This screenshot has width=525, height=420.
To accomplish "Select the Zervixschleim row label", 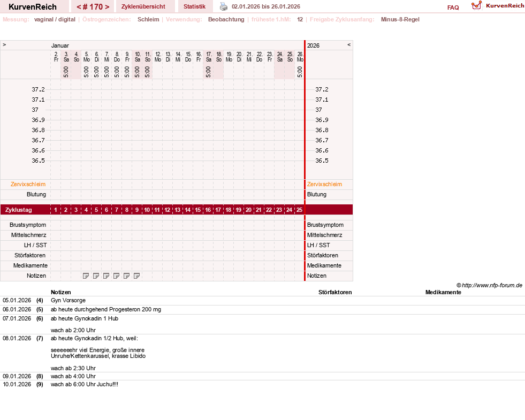I will 28,184.
